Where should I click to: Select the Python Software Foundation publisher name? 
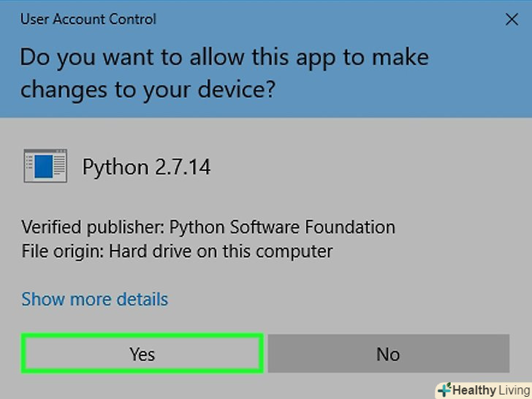pyautogui.click(x=282, y=227)
